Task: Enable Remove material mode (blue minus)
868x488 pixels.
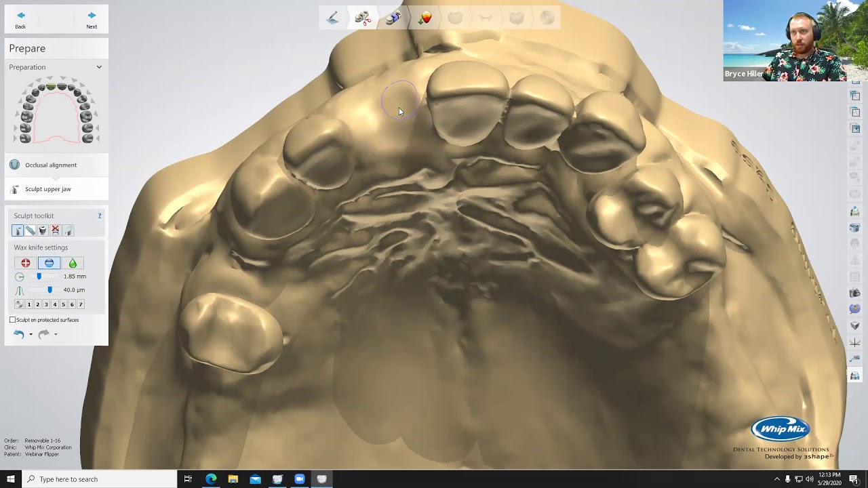Action: (49, 263)
